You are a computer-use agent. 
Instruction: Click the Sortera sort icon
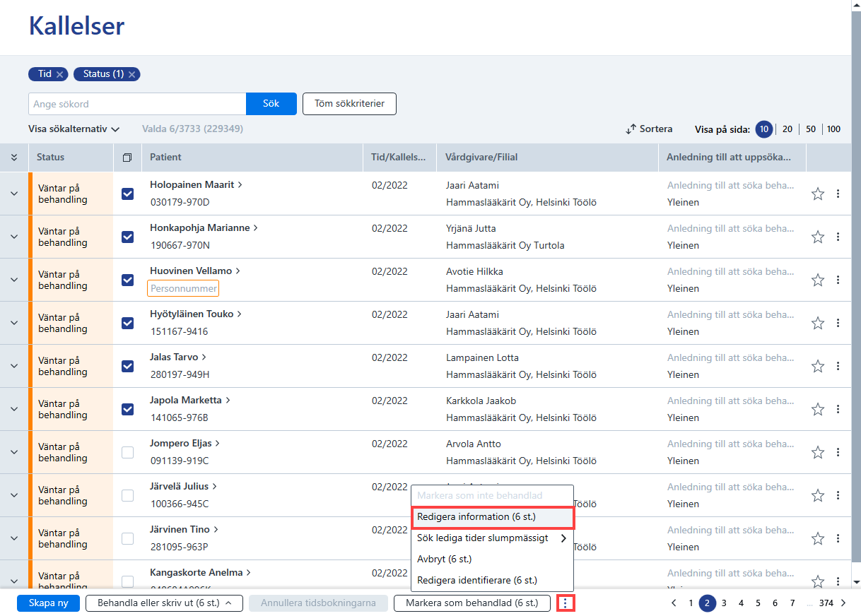point(631,129)
